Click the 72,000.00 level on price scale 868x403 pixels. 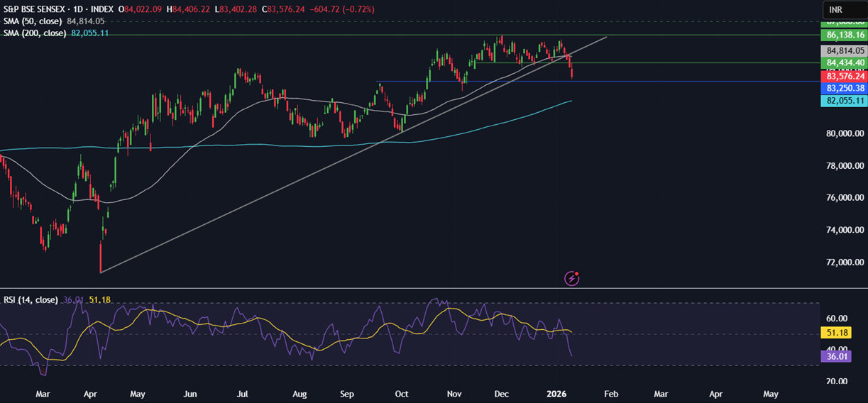843,263
